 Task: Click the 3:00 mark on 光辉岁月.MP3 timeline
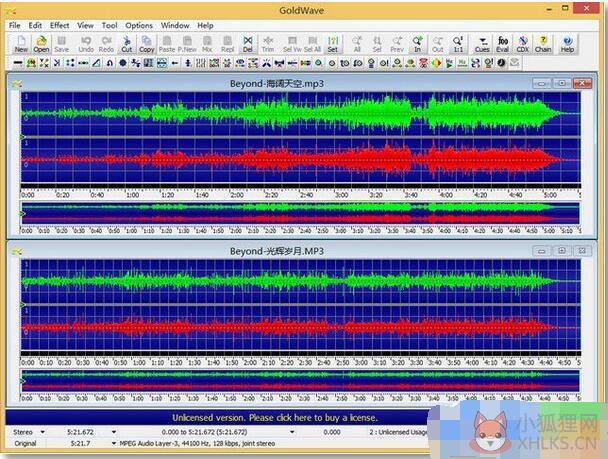(361, 363)
